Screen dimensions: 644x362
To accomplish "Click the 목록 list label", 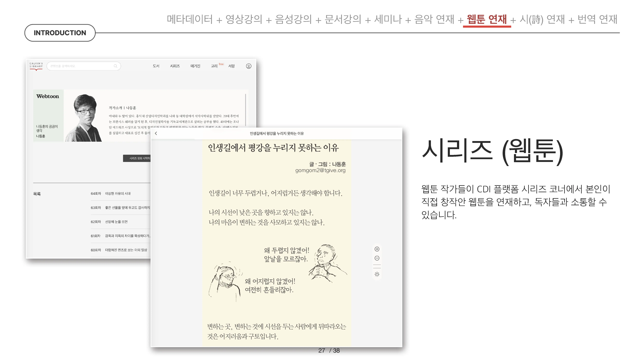I will [x=37, y=194].
